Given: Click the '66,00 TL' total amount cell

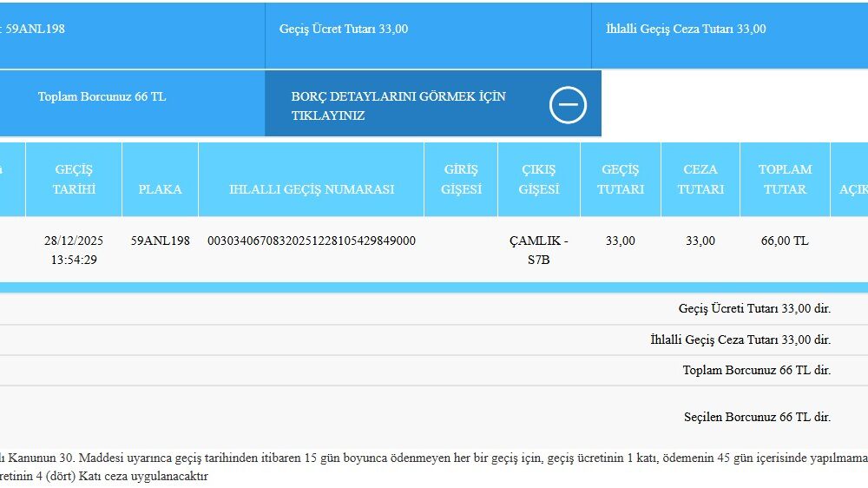Looking at the screenshot, I should click(785, 241).
